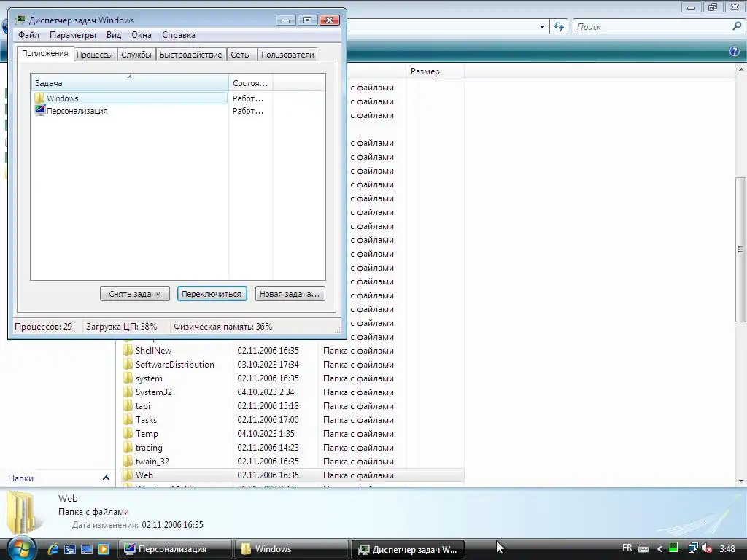747x560 pixels.
Task: Select the system folder
Action: click(x=149, y=378)
